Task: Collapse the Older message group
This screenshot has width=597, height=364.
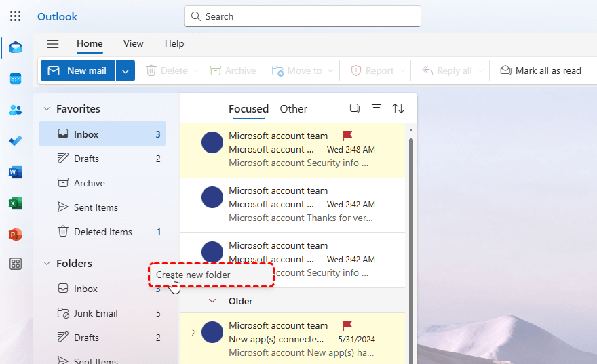Action: pos(212,301)
